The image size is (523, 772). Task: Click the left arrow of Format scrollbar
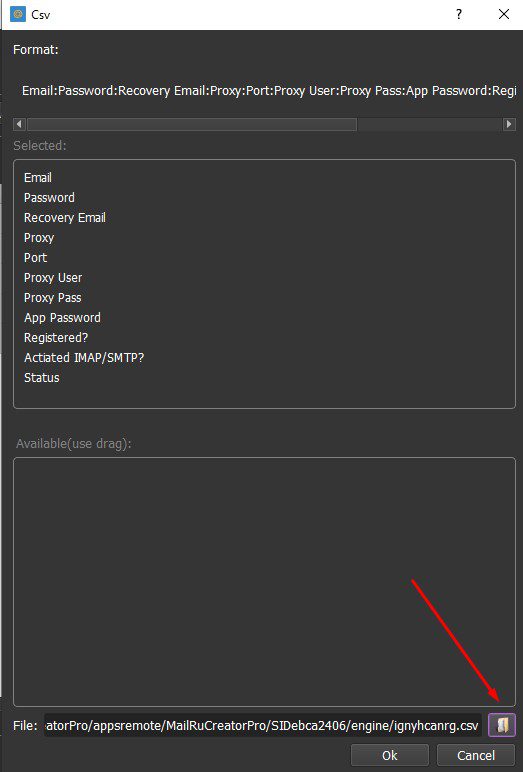pos(20,124)
